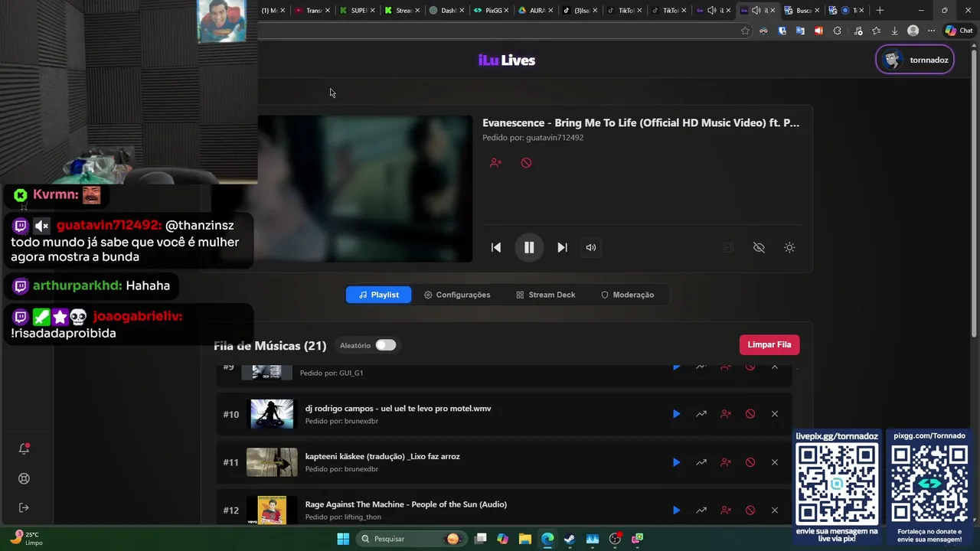Open the weather widget showing 25°C
The width and height of the screenshot is (980, 551).
[x=27, y=539]
